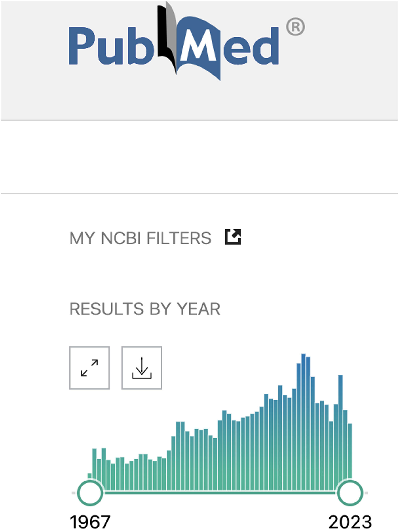Image resolution: width=399 pixels, height=532 pixels.
Task: Download the results by year data
Action: click(142, 368)
